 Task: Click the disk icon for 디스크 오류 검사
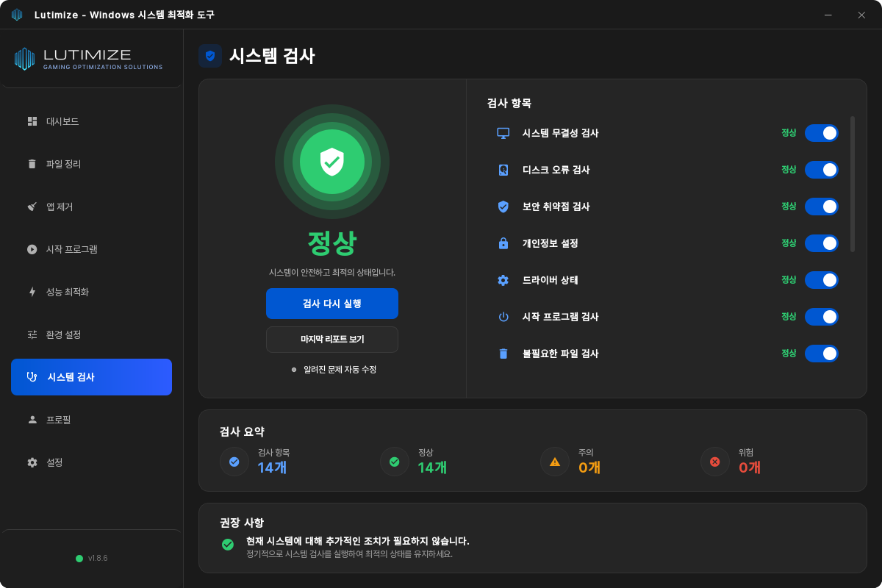click(503, 170)
